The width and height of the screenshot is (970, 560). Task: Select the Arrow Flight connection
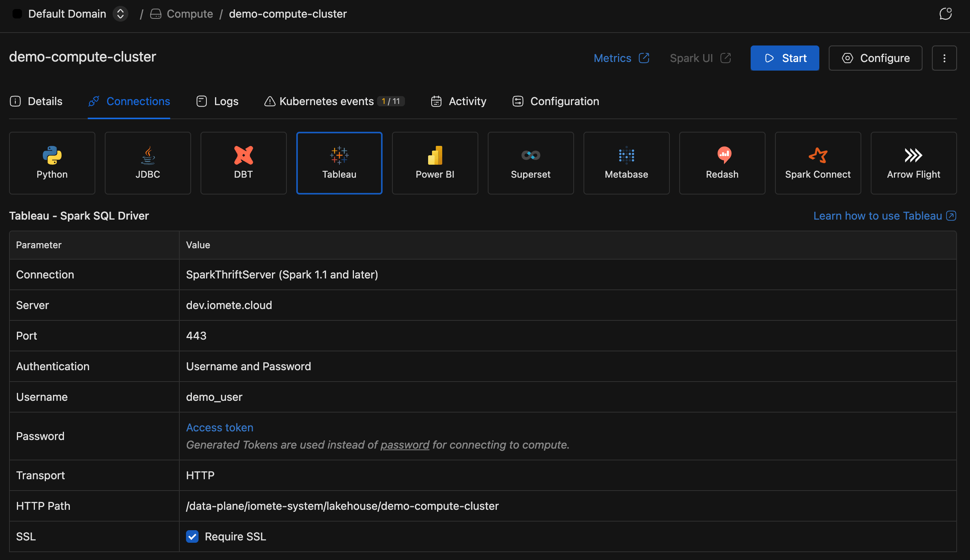coord(913,163)
